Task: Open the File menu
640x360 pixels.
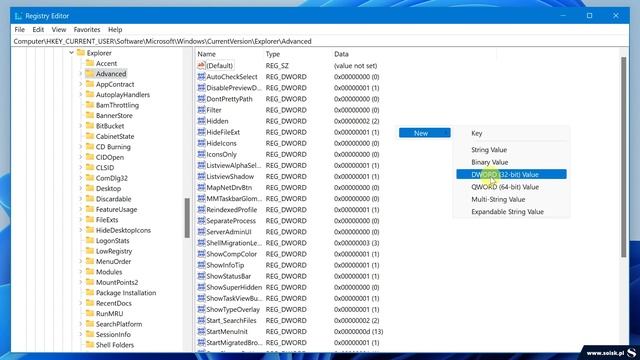Action: coord(19,29)
